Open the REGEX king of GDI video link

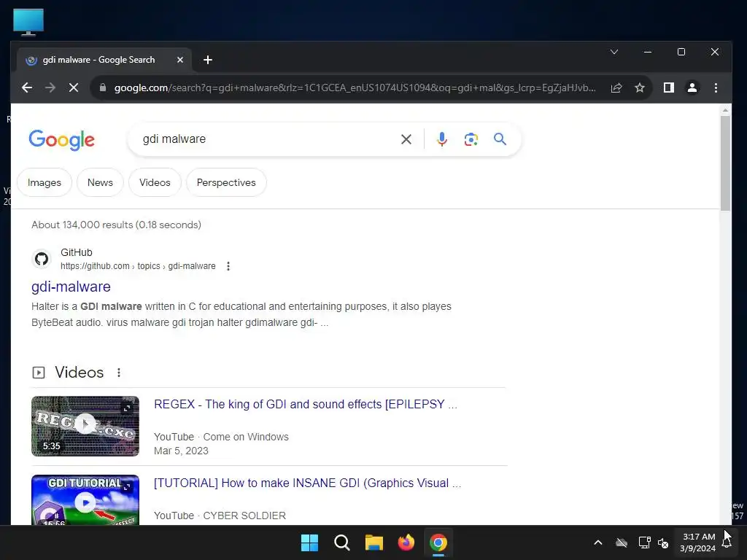coord(306,404)
